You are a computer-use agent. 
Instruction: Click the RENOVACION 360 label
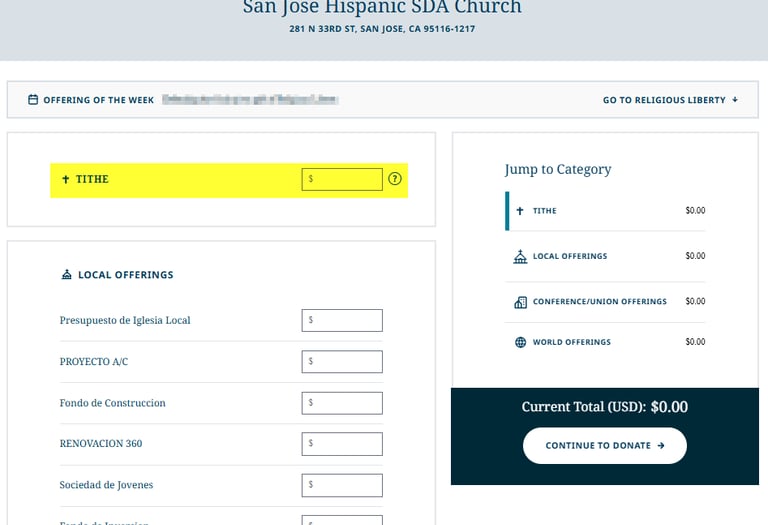(x=101, y=444)
